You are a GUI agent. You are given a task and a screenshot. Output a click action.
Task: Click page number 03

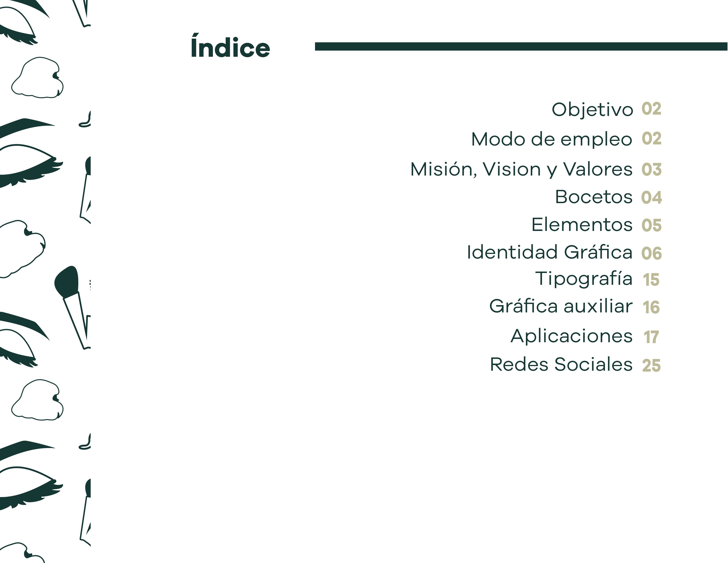(x=651, y=169)
